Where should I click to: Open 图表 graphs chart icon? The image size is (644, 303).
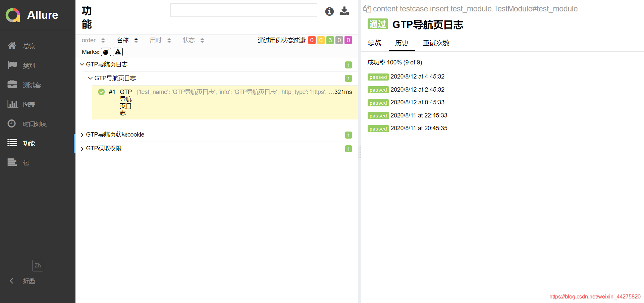[x=12, y=104]
